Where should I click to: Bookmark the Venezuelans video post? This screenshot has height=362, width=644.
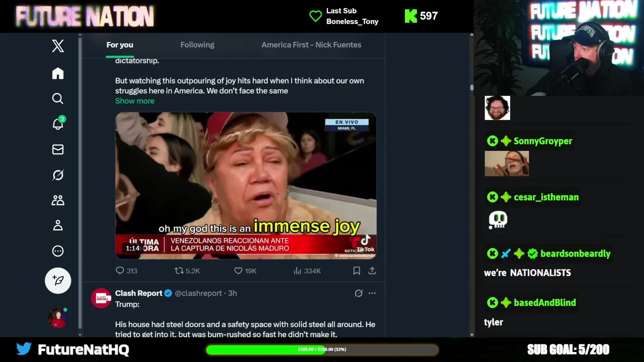click(x=356, y=270)
